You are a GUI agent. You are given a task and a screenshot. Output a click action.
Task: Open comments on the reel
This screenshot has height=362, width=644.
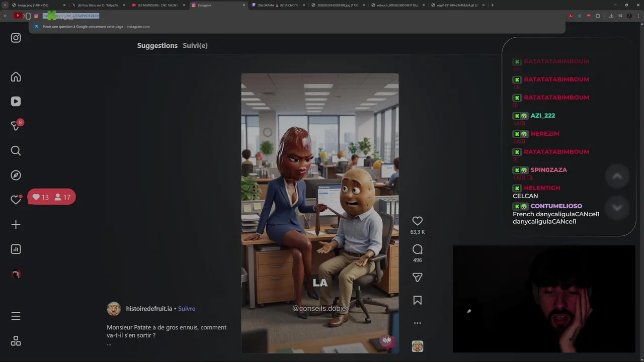click(x=417, y=249)
